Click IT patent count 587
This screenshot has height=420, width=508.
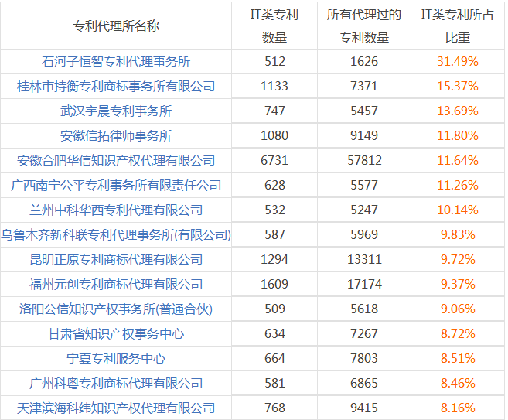click(274, 234)
